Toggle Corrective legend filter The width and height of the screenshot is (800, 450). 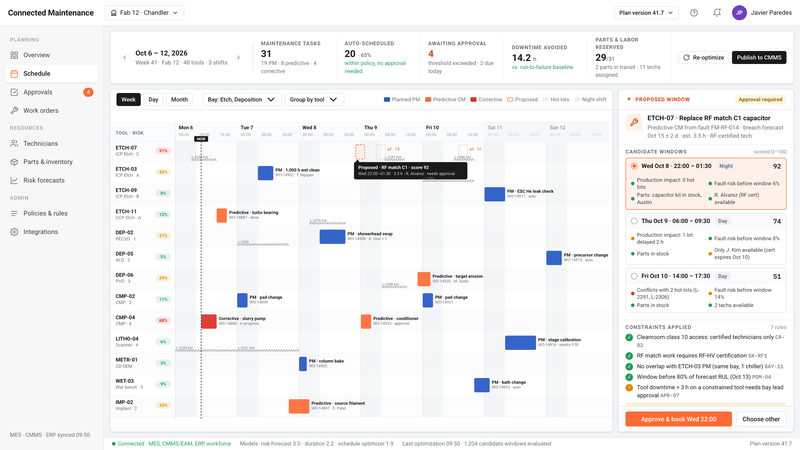tap(486, 99)
